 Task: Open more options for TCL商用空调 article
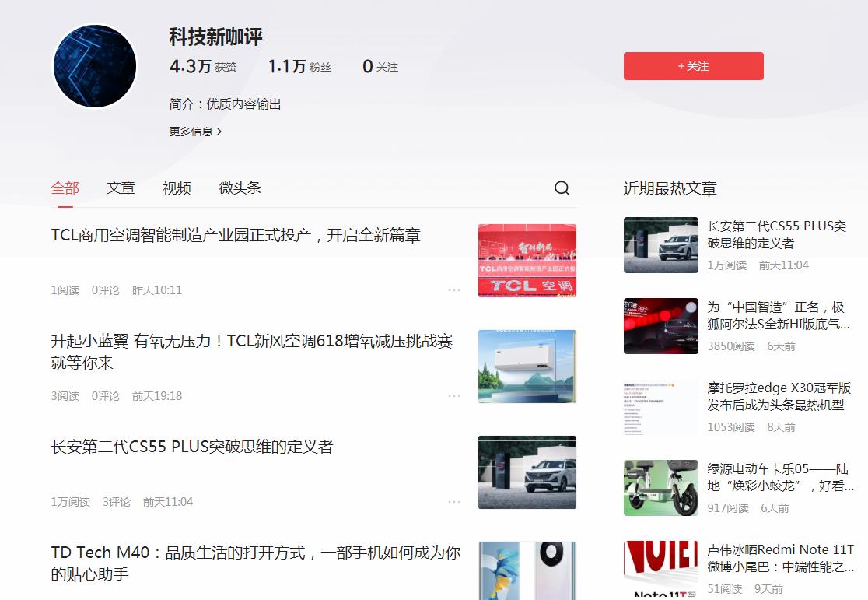[x=454, y=290]
